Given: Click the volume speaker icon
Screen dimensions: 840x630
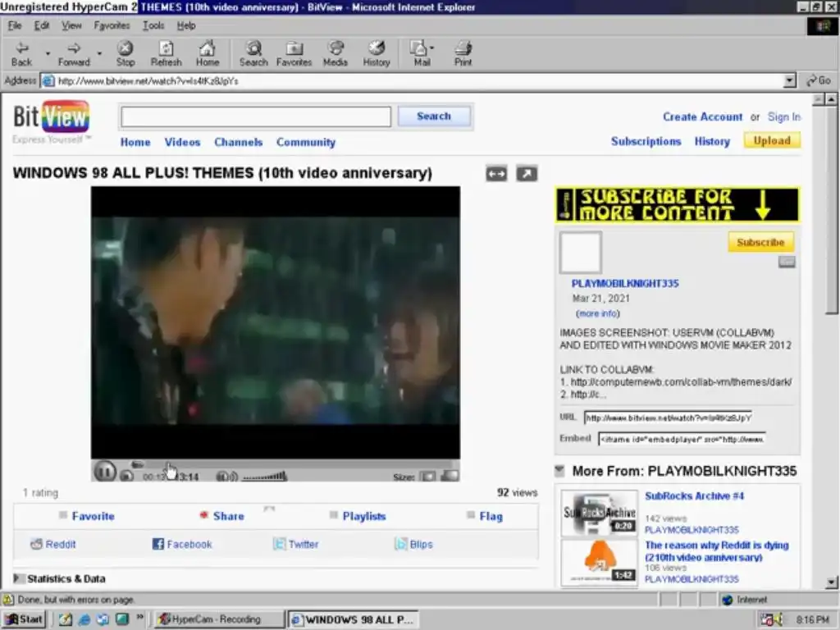Looking at the screenshot, I should click(226, 477).
